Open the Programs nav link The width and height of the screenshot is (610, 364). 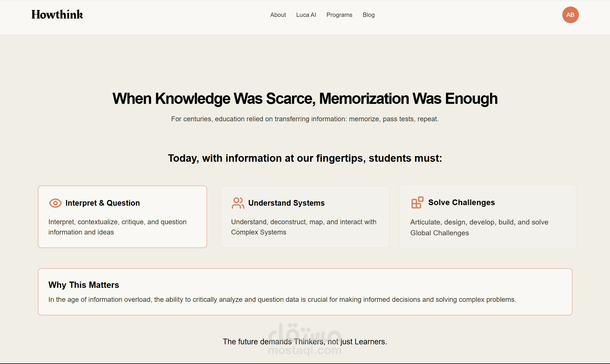pyautogui.click(x=339, y=15)
